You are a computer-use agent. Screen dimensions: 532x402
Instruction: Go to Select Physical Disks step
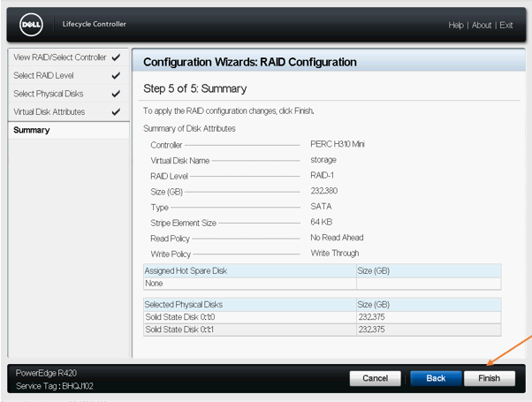pyautogui.click(x=68, y=94)
